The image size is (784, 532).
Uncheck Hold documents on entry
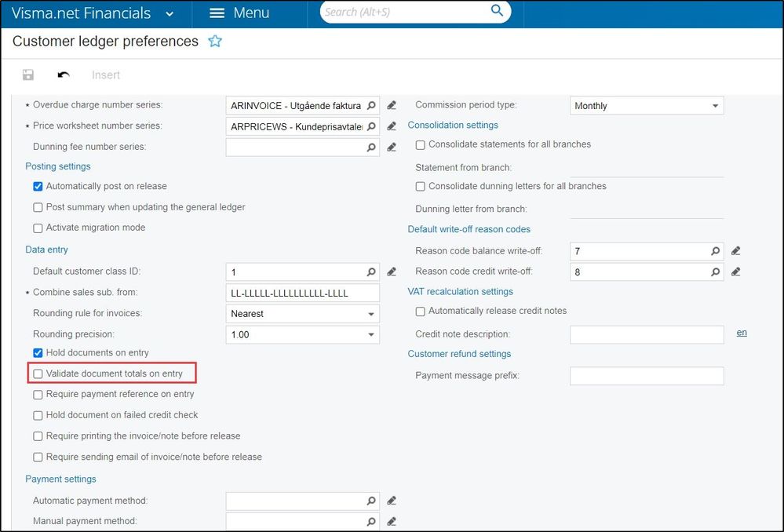tap(38, 353)
